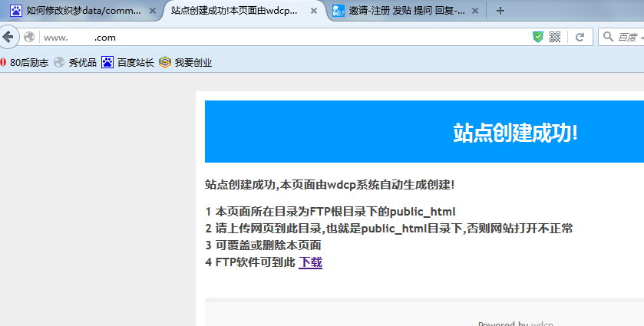Open the QR code icon in address bar
Image resolution: width=644 pixels, height=326 pixels.
click(555, 37)
